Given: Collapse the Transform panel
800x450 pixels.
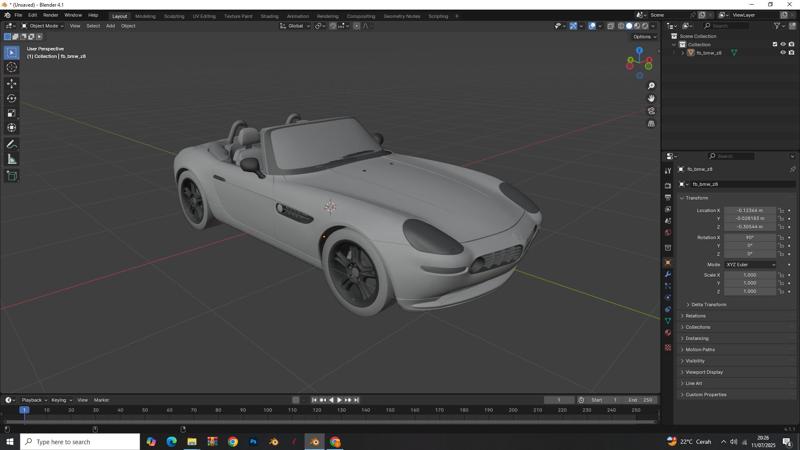Looking at the screenshot, I should [x=694, y=198].
